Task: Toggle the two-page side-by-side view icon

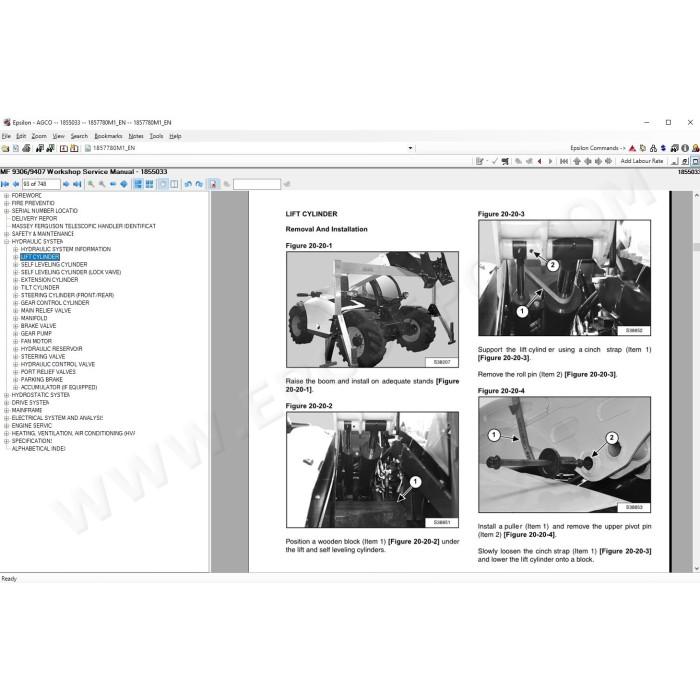Action: [174, 184]
